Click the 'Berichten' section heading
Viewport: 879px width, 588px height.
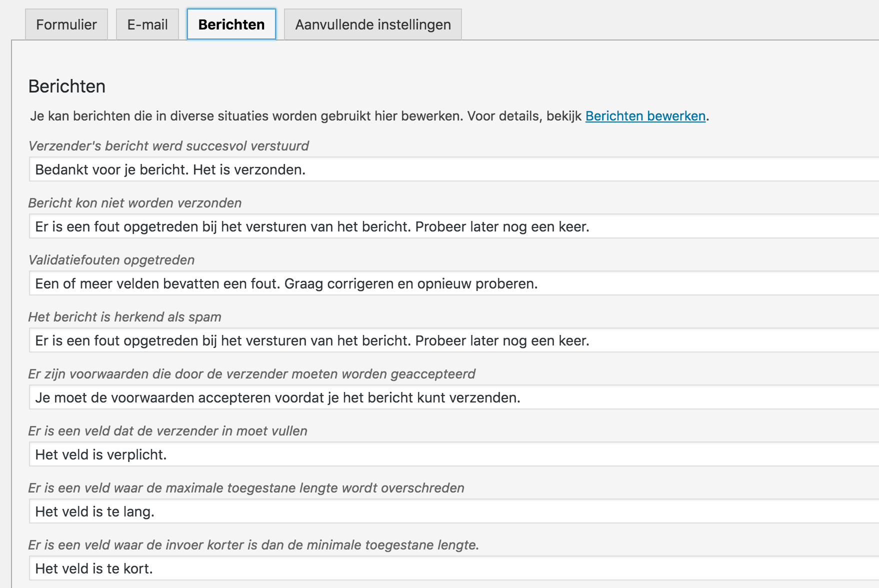click(67, 86)
